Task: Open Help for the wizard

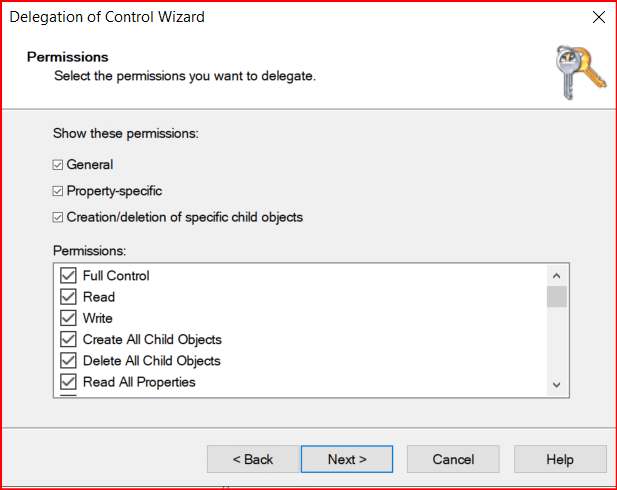Action: pyautogui.click(x=560, y=460)
